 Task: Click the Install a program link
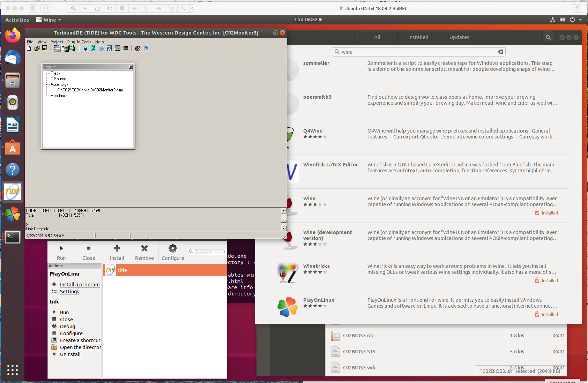(x=80, y=285)
